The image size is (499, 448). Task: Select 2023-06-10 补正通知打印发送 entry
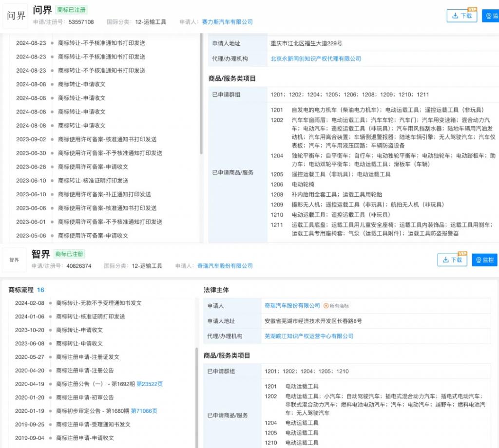[x=83, y=194]
